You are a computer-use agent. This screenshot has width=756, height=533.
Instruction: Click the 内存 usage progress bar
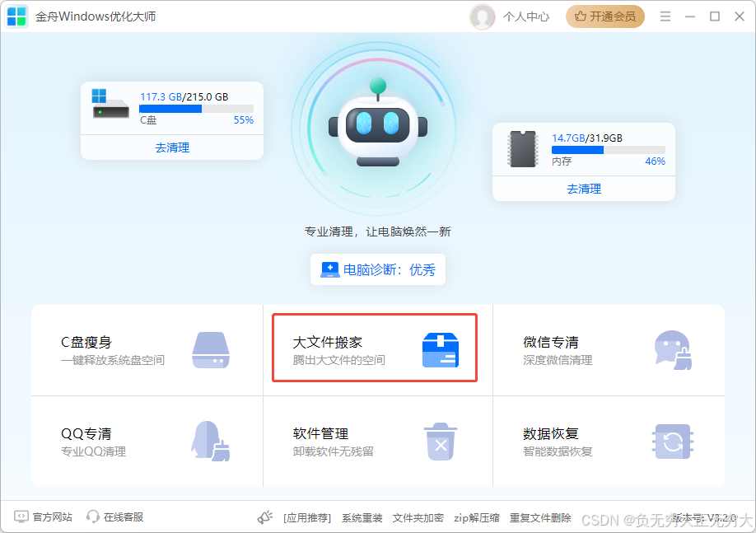click(609, 150)
